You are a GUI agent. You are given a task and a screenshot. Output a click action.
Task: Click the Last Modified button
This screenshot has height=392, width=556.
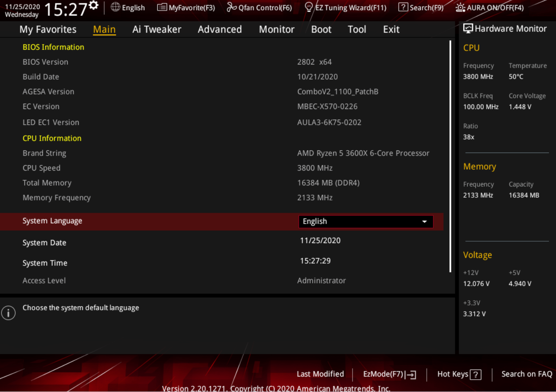320,374
